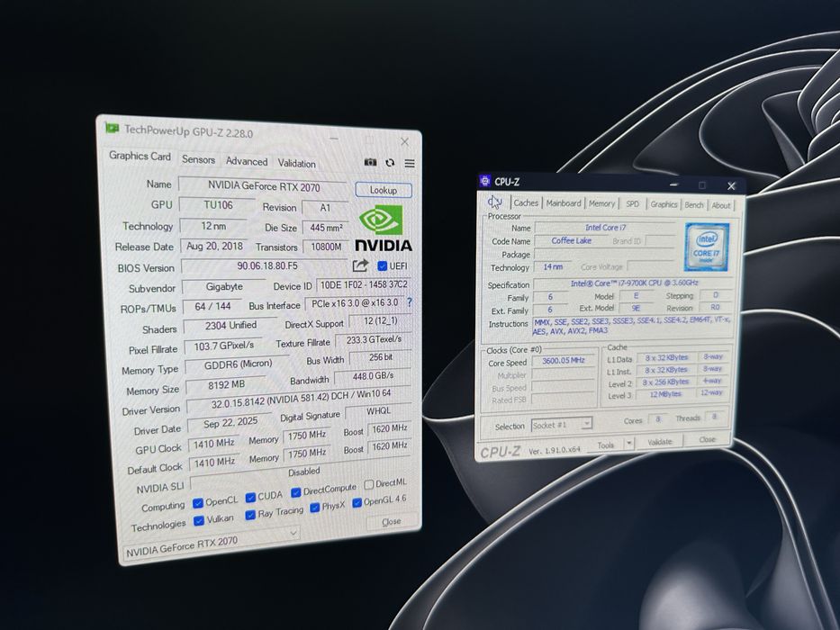Viewport: 840px width, 630px height.
Task: Click the Digital Signature value WHQL
Action: (378, 410)
